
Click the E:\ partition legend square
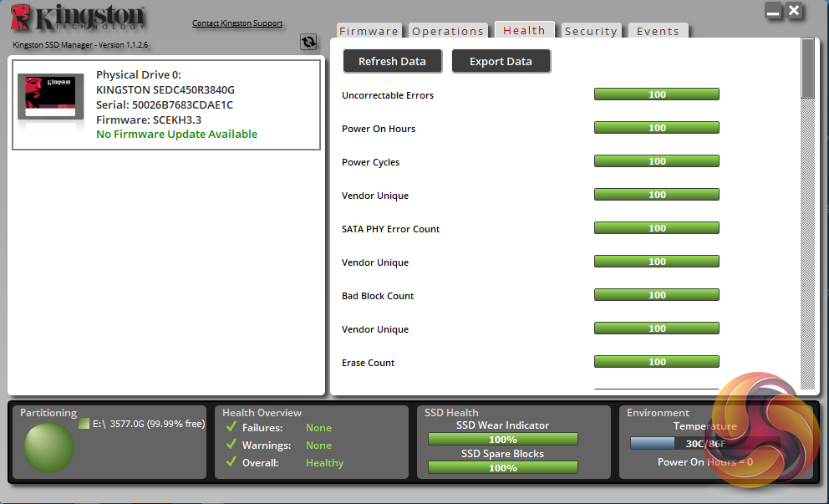(x=84, y=424)
